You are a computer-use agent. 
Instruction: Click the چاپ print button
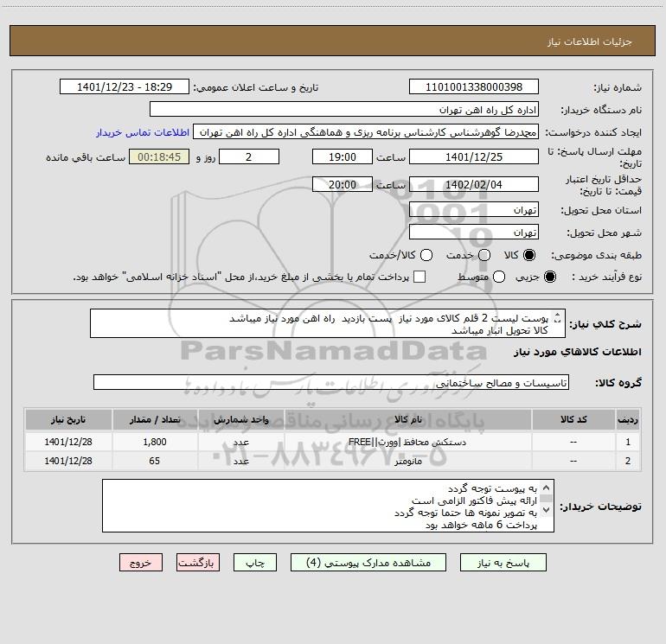click(255, 563)
